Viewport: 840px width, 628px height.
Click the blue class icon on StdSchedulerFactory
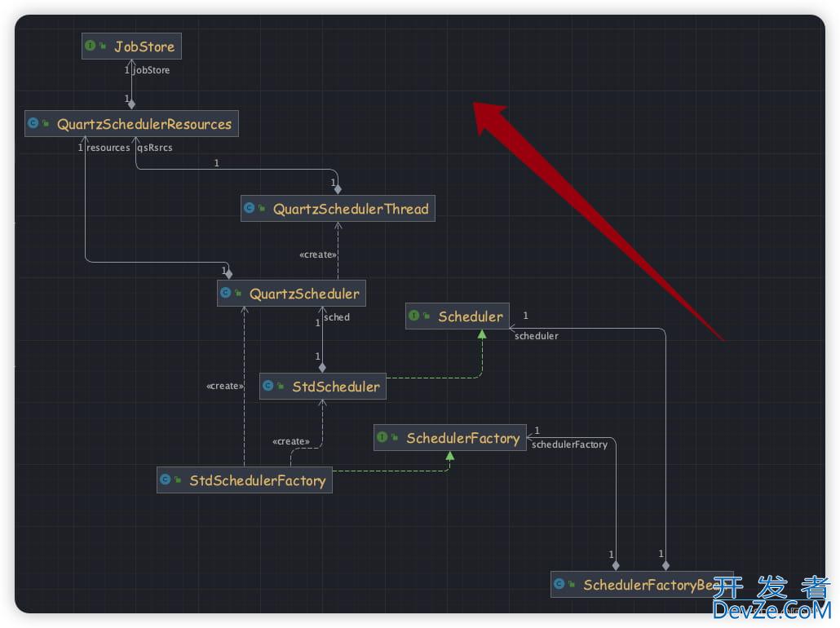pyautogui.click(x=166, y=479)
